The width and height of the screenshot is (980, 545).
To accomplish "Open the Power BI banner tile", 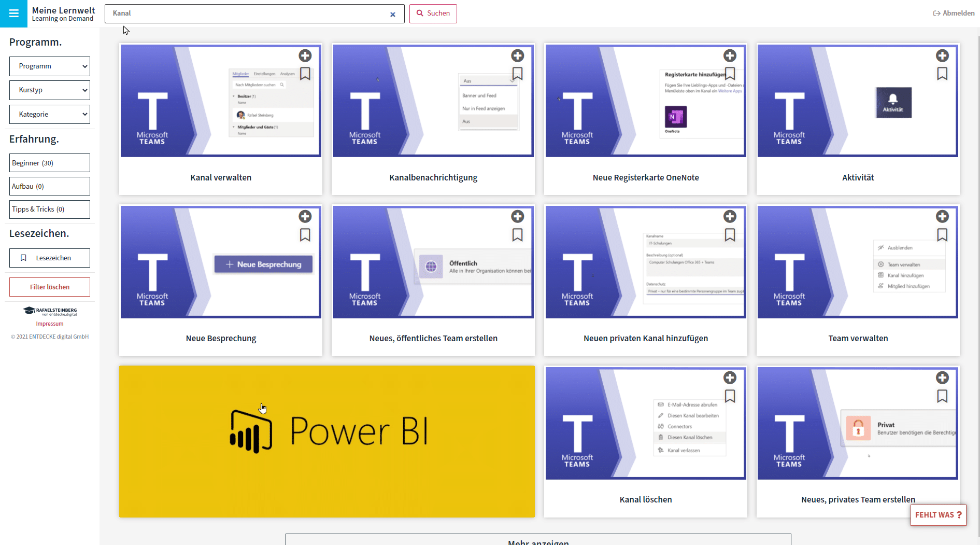I will click(x=326, y=441).
